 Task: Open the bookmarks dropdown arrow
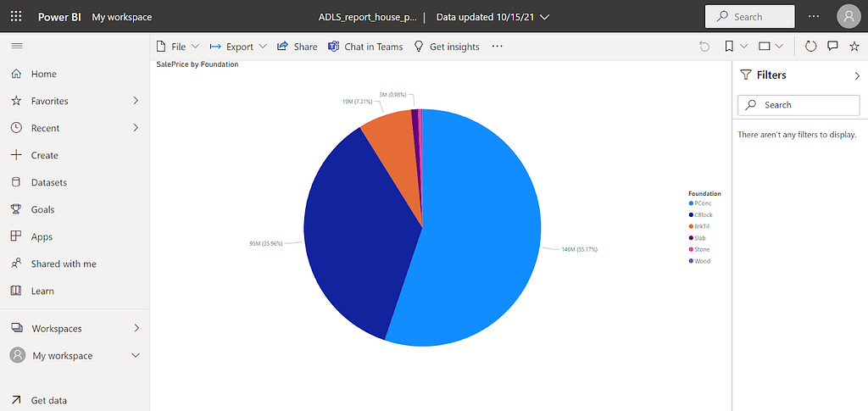coord(744,47)
